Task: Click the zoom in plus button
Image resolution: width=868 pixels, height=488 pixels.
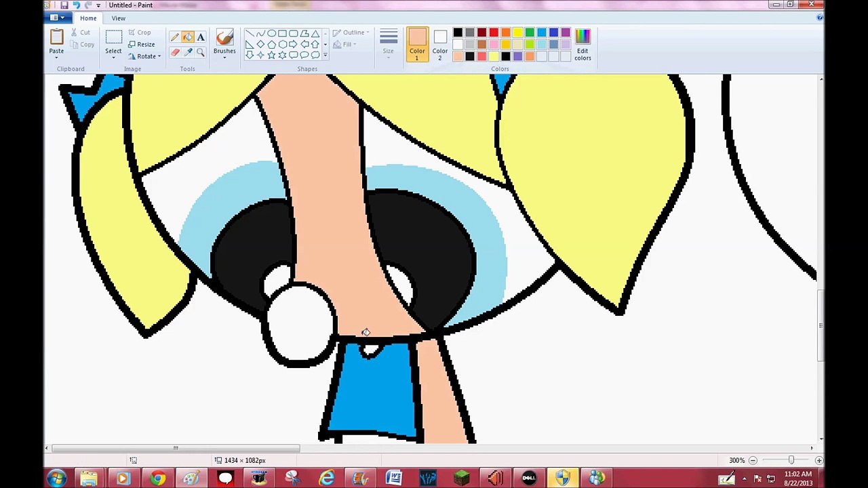Action: tap(818, 460)
